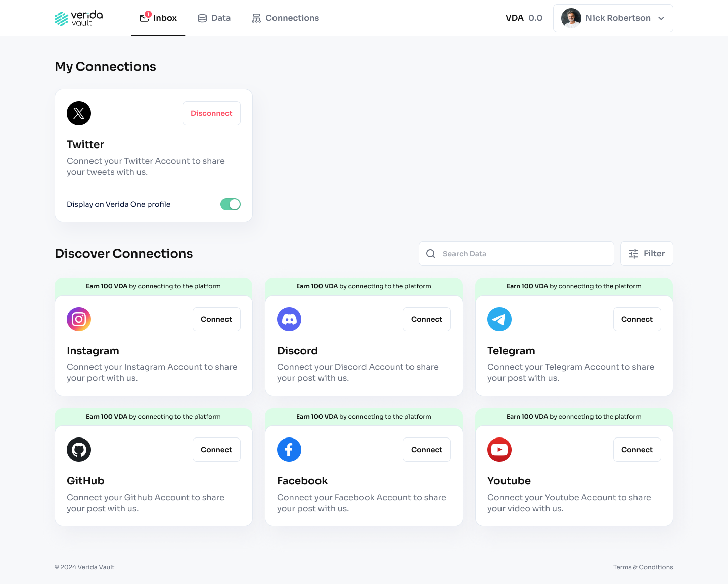
Task: Click Earn 100 VDA banner above Telegram
Action: pyautogui.click(x=574, y=286)
